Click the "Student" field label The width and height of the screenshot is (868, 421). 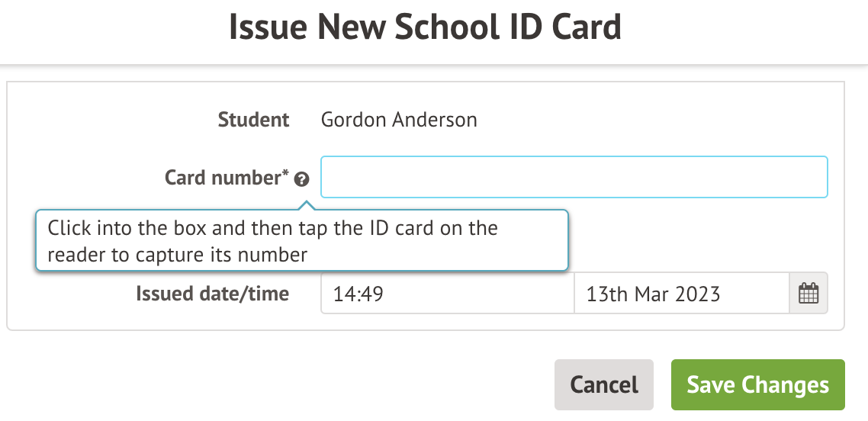[x=253, y=120]
